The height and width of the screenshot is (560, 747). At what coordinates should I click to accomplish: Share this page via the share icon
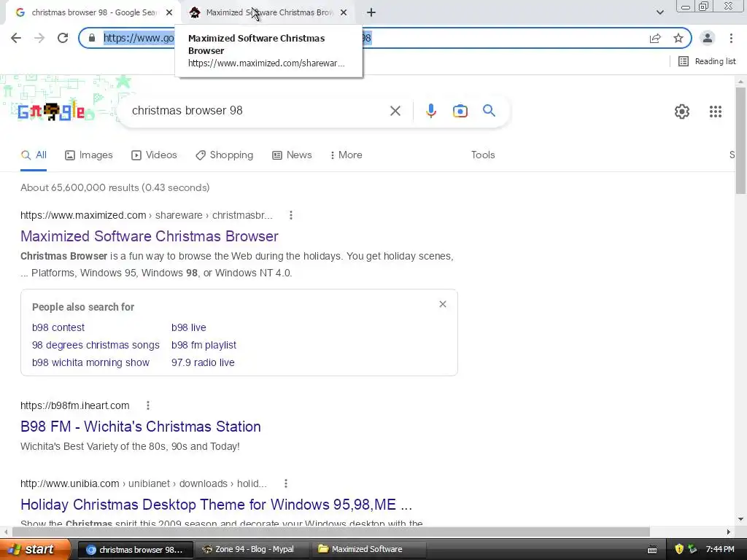coord(655,38)
